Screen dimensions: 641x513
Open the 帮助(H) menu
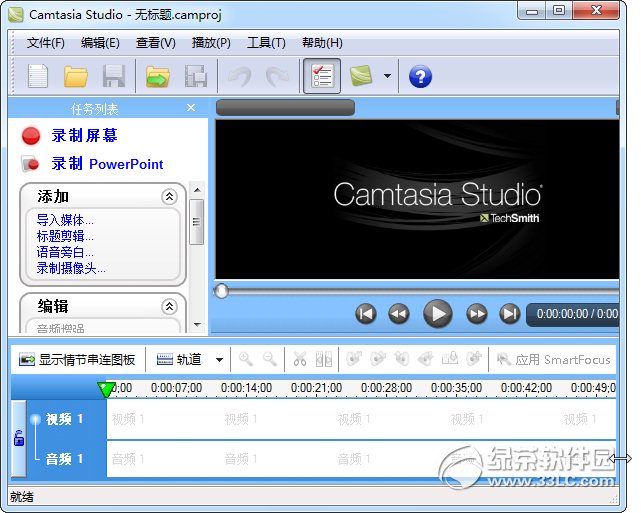click(x=322, y=43)
